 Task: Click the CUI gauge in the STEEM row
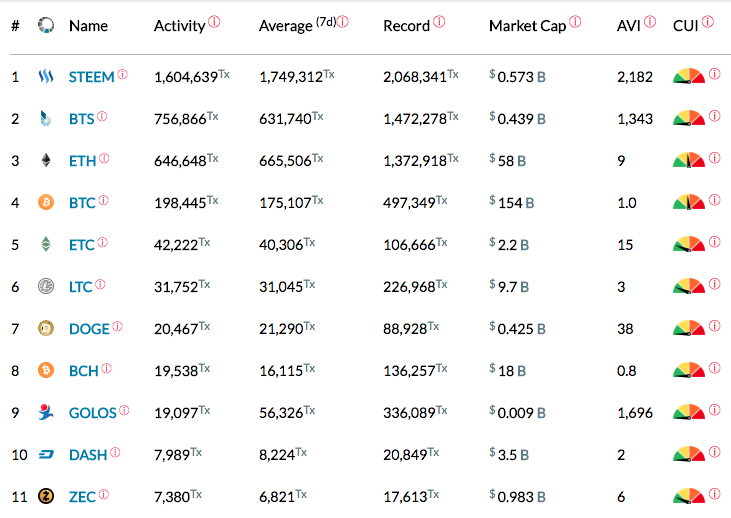coord(689,76)
